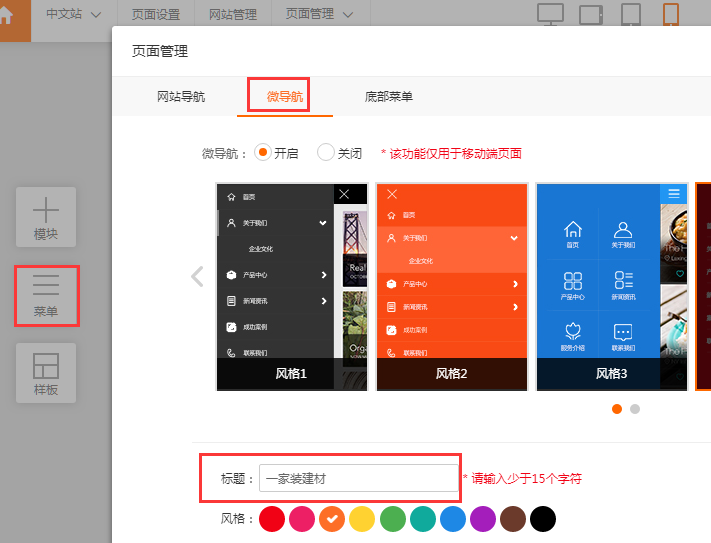This screenshot has height=543, width=711.
Task: Click the 标题 title input field
Action: pos(358,478)
